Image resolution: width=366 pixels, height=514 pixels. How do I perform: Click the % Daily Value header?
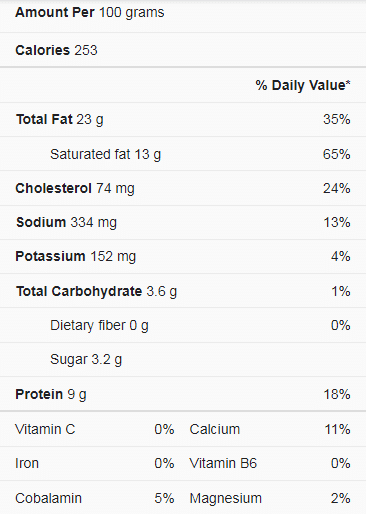303,85
